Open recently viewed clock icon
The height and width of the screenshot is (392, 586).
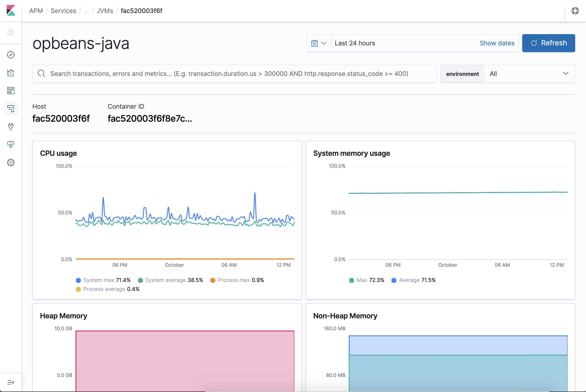11,33
